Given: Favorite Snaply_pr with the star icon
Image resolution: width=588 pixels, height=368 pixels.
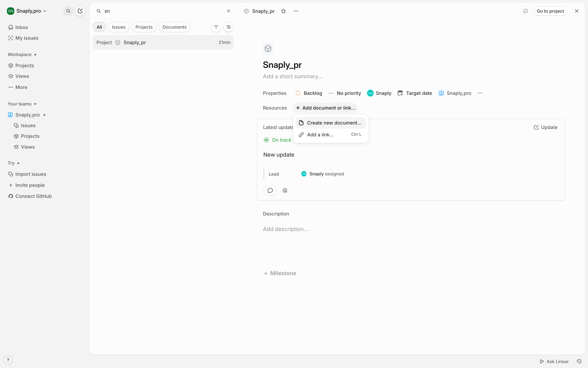Looking at the screenshot, I should (283, 11).
